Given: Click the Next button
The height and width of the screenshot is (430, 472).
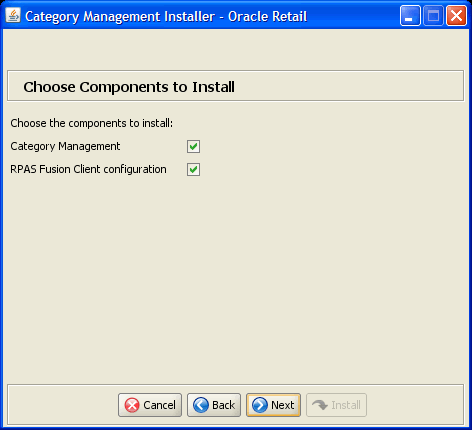Looking at the screenshot, I should (273, 405).
